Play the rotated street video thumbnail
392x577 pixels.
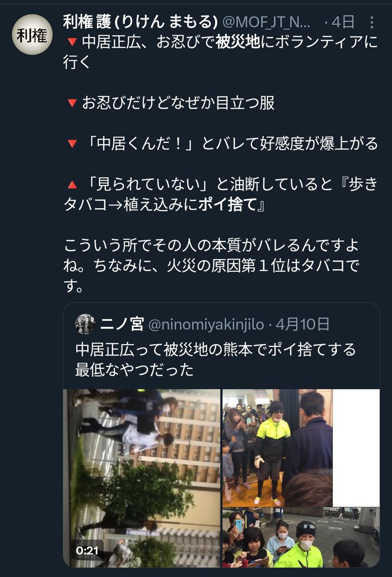coord(142,478)
